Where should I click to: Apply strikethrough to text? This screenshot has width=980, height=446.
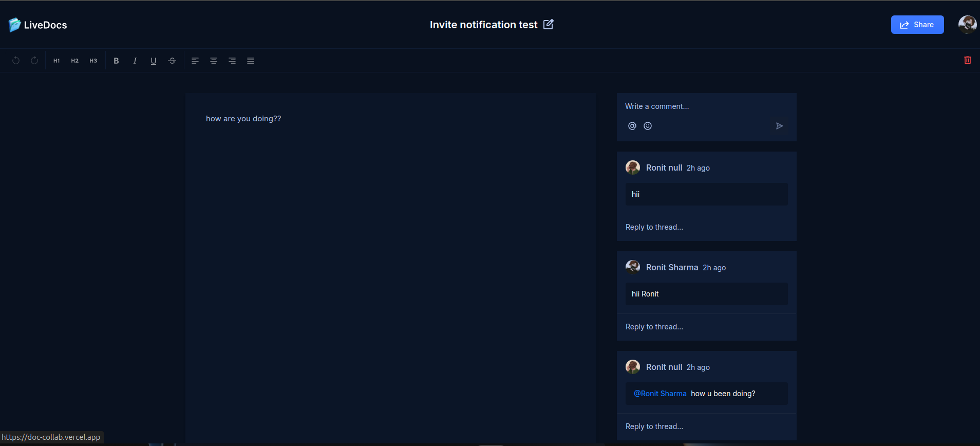(x=172, y=61)
